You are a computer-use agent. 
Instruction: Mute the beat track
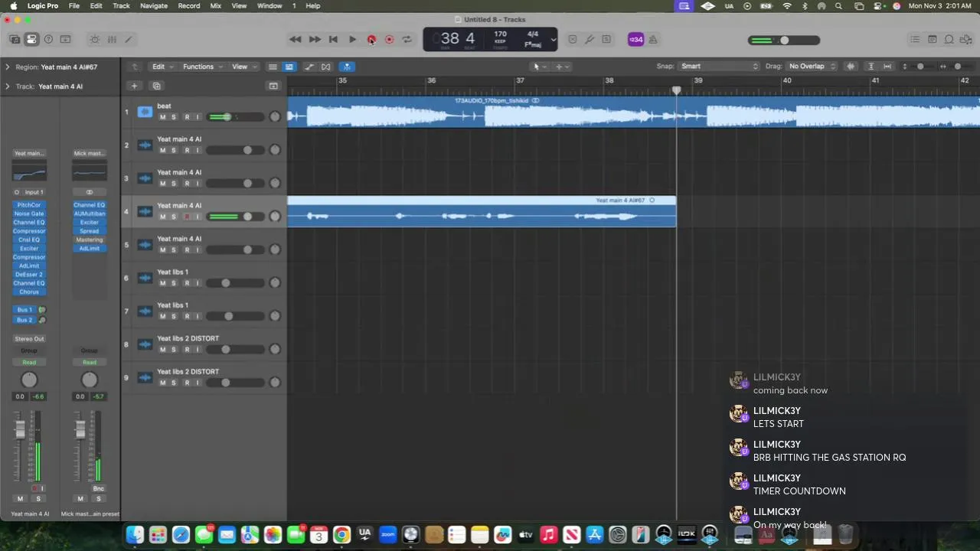coord(162,117)
